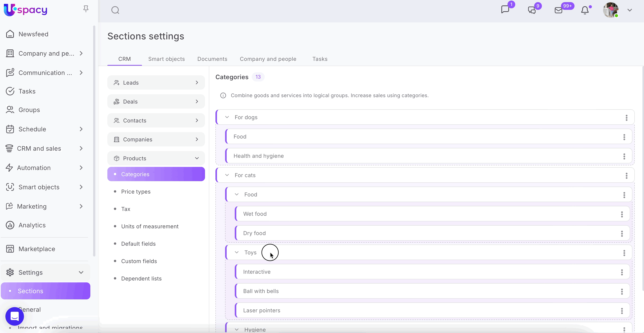
Task: Switch to the Smart objects tab
Action: coord(166,59)
